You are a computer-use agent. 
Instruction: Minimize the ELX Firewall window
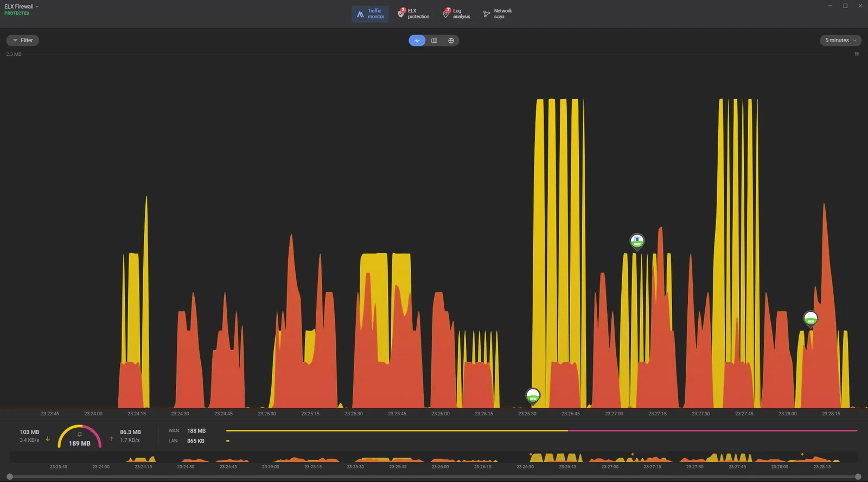point(830,6)
